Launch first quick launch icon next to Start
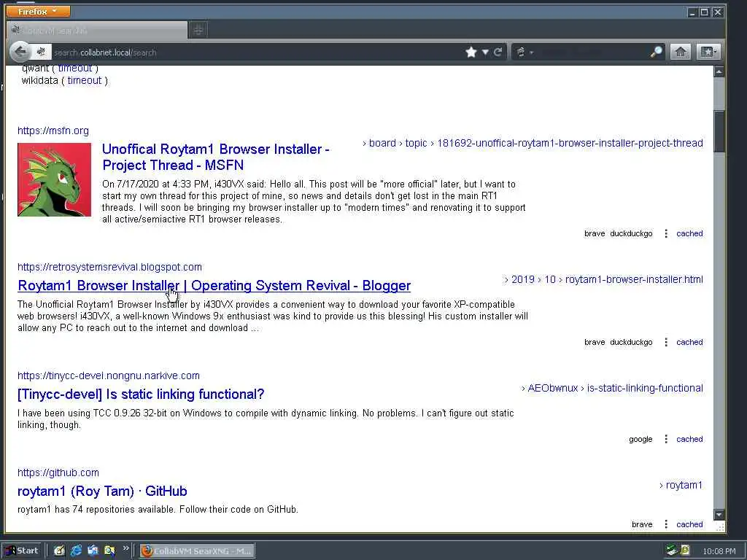 [59, 551]
